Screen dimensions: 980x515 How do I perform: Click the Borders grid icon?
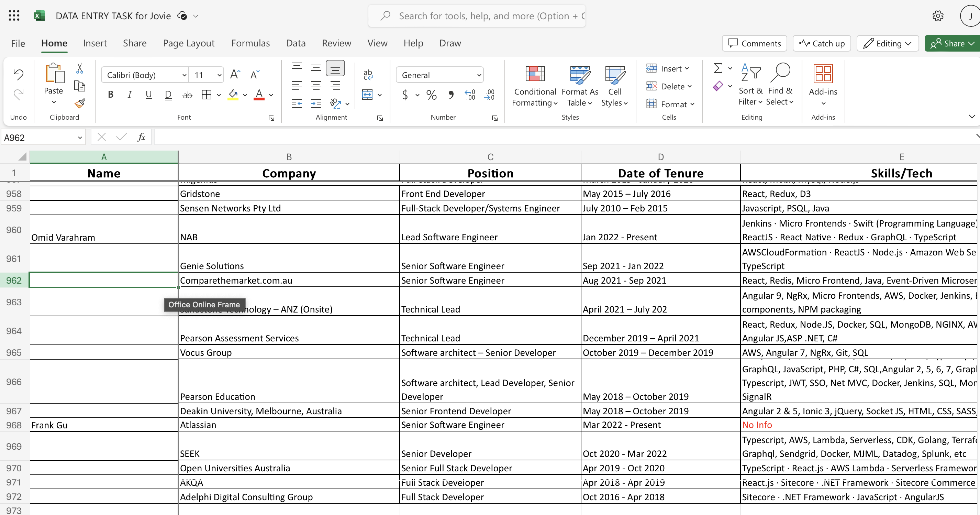(x=207, y=95)
